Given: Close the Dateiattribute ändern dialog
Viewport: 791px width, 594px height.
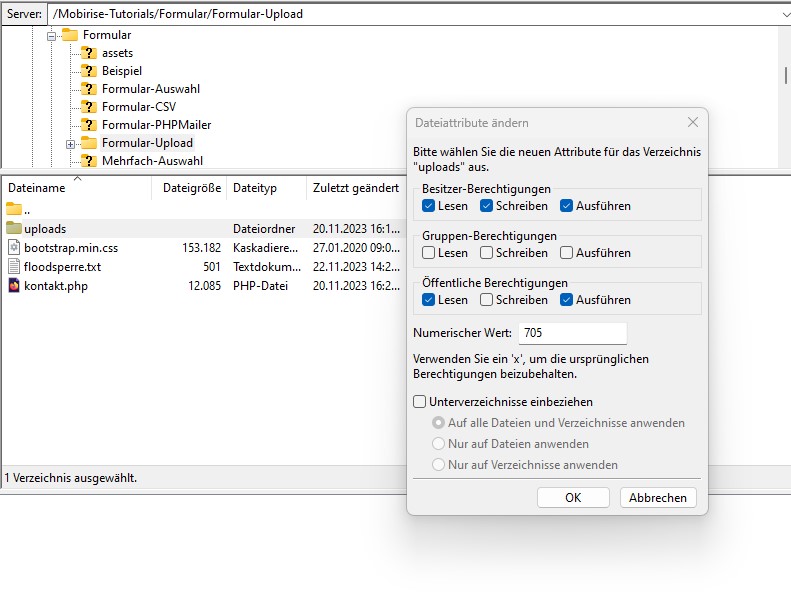Looking at the screenshot, I should coord(693,122).
